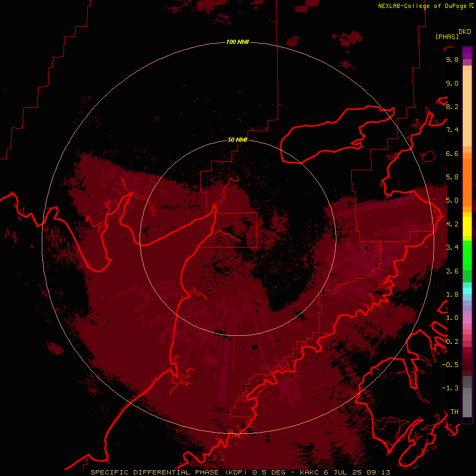Click the bright green segment of color bar
Viewport: 476px width, 476px height.
click(467, 255)
